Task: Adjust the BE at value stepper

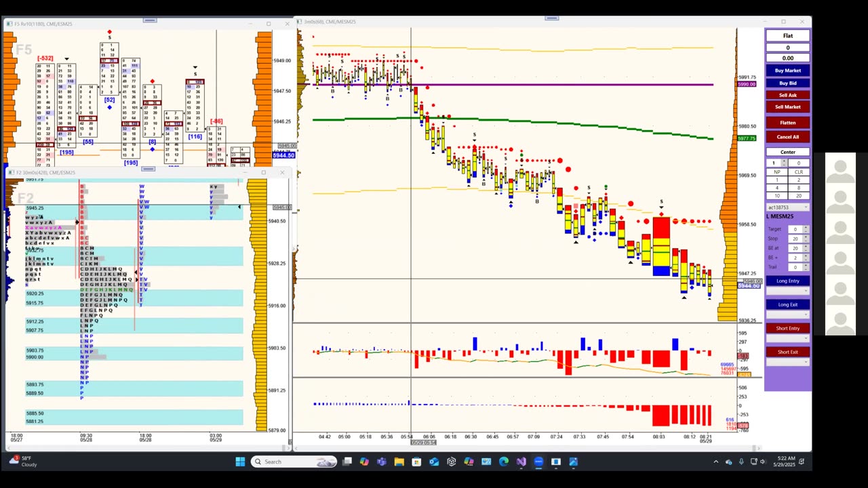Action: pos(806,248)
